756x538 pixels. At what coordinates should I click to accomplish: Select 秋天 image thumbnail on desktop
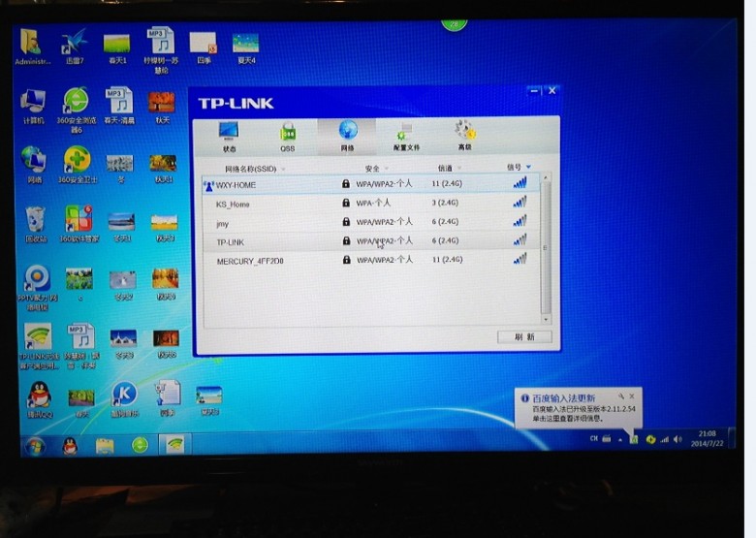162,108
